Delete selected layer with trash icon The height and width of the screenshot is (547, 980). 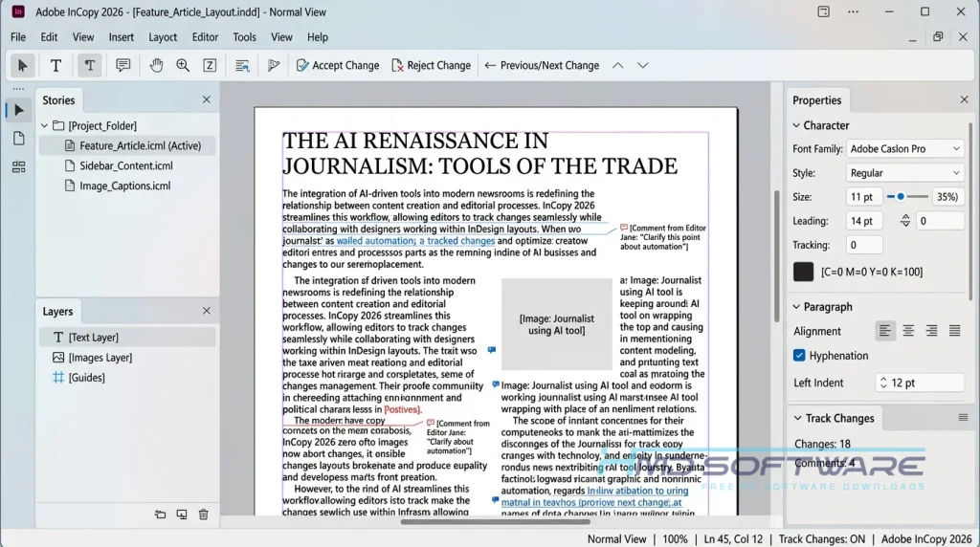pos(203,514)
